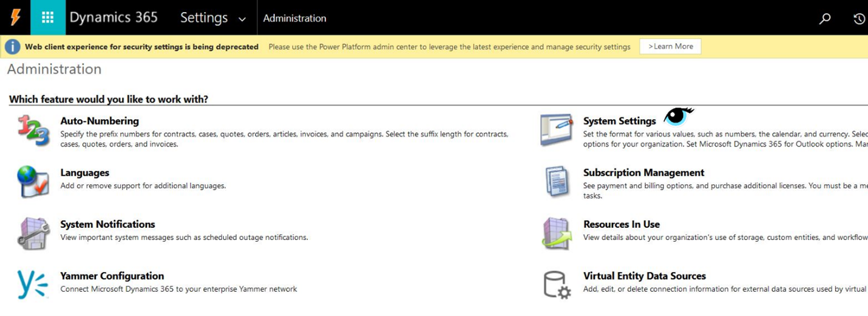Go to Dynamics 365 home
Screen dimensions: 868x316
click(114, 18)
